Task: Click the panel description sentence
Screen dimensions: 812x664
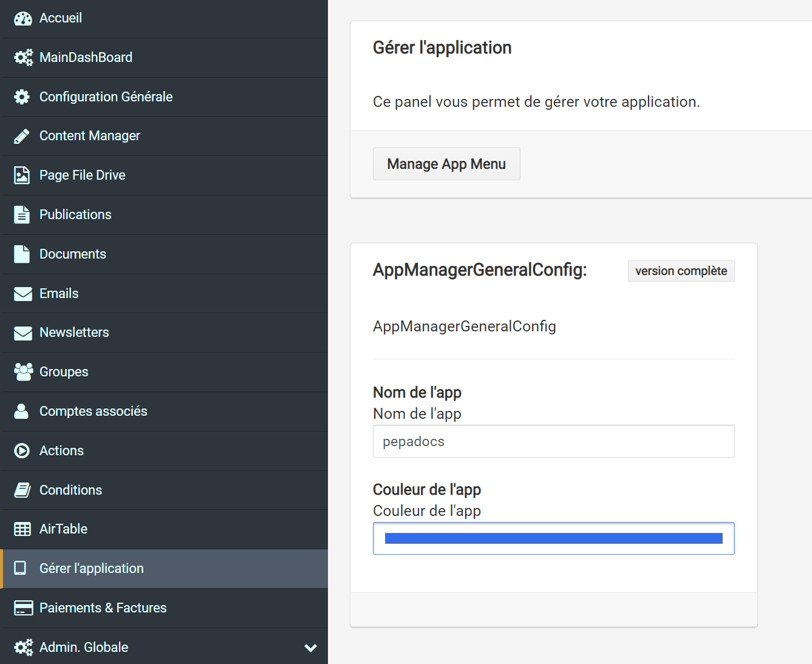Action: coord(536,102)
